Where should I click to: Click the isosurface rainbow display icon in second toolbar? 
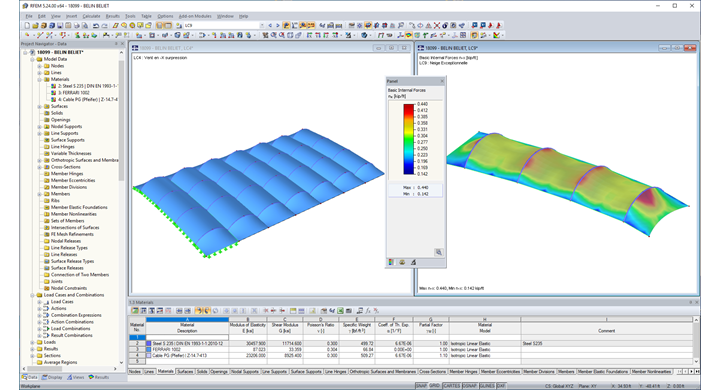click(x=409, y=35)
